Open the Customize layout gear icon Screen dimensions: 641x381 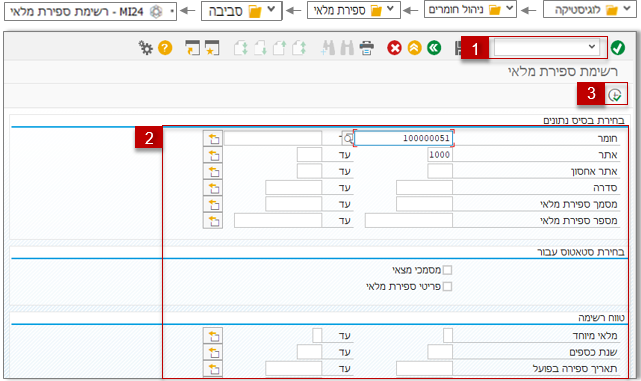(145, 48)
